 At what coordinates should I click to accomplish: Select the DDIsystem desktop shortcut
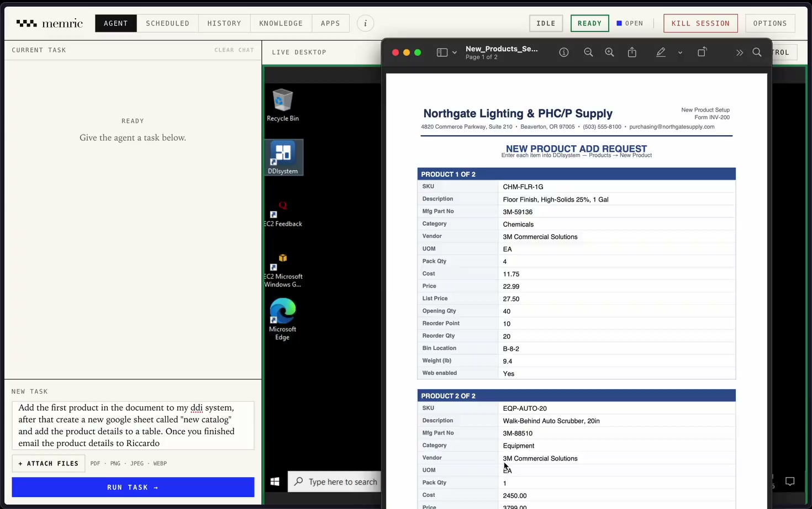tap(283, 157)
